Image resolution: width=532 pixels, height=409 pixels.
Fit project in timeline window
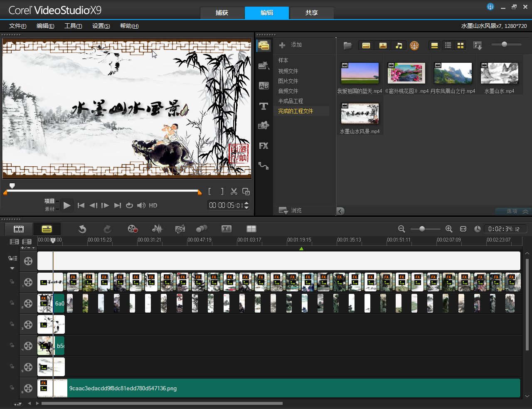[463, 229]
